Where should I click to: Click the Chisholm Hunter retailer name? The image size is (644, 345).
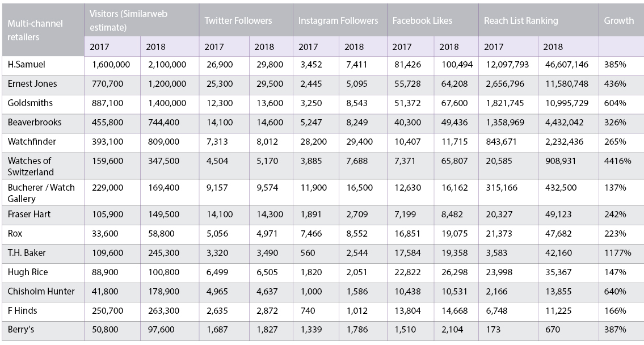41,292
